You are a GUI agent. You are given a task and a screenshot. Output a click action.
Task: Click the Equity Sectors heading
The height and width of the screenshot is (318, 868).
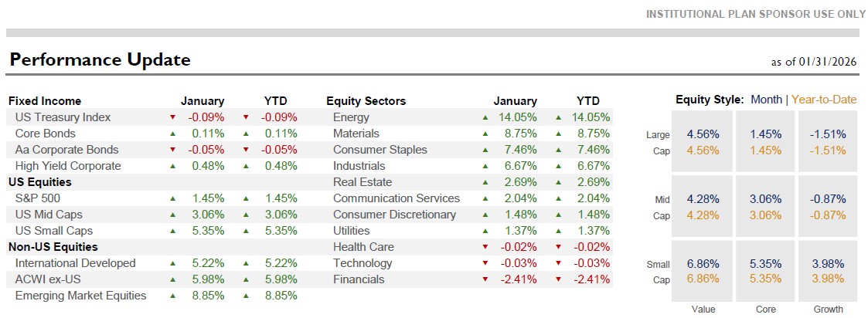point(366,101)
